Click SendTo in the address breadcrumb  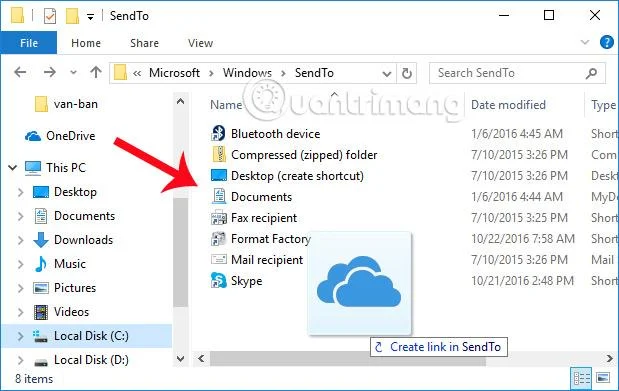(x=314, y=73)
